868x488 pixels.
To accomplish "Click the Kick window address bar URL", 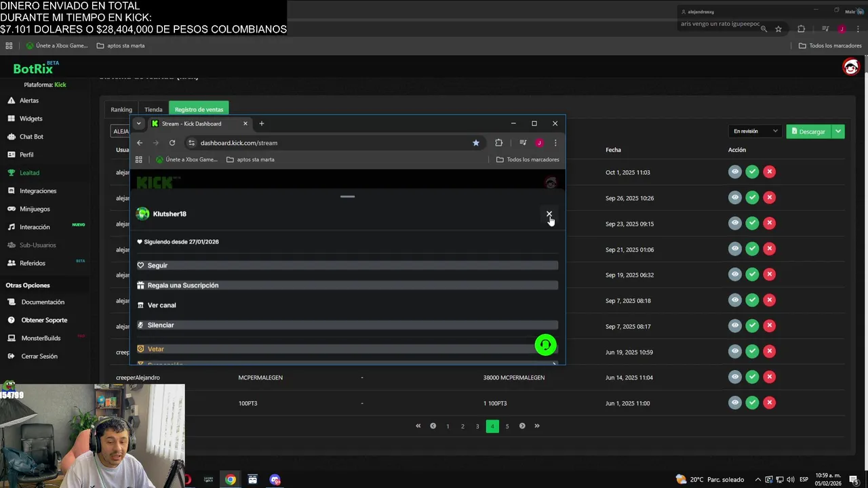I will tap(239, 143).
